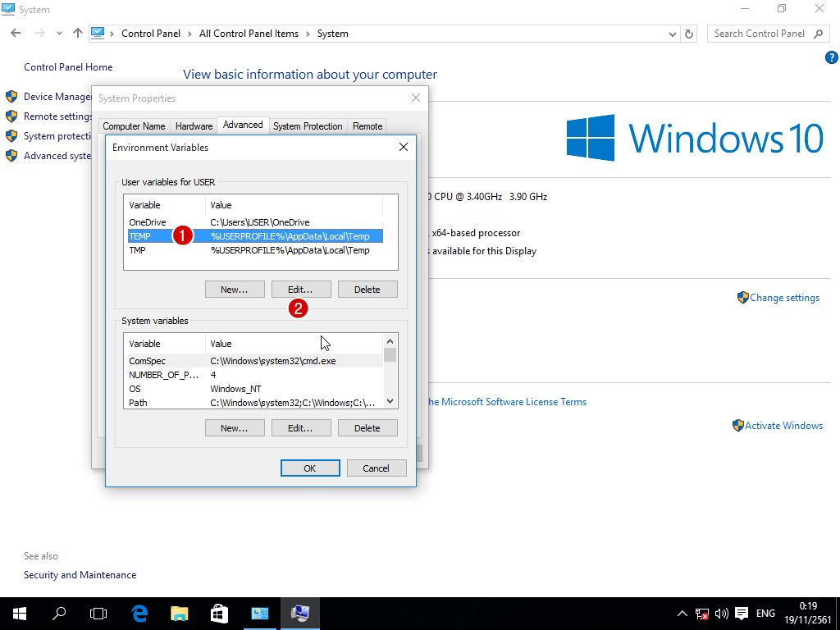Switch to Computer Name tab
Viewport: 840px width, 630px height.
134,126
